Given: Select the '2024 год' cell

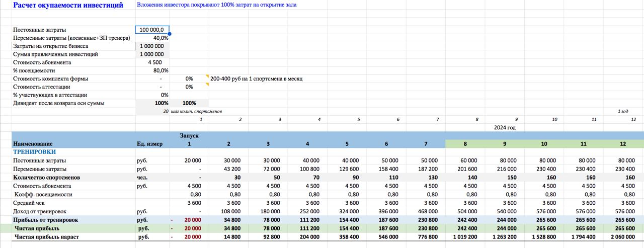Looking at the screenshot, I should (504, 127).
